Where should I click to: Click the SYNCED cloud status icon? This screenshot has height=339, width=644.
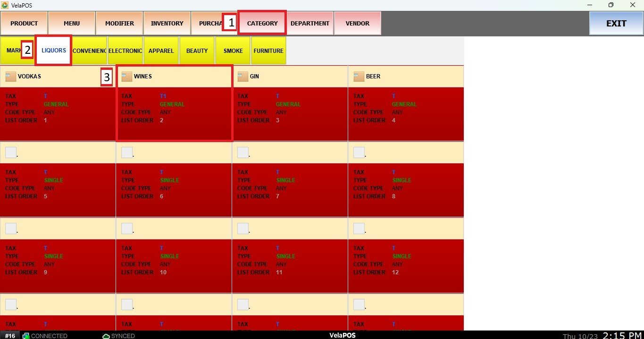(106, 336)
